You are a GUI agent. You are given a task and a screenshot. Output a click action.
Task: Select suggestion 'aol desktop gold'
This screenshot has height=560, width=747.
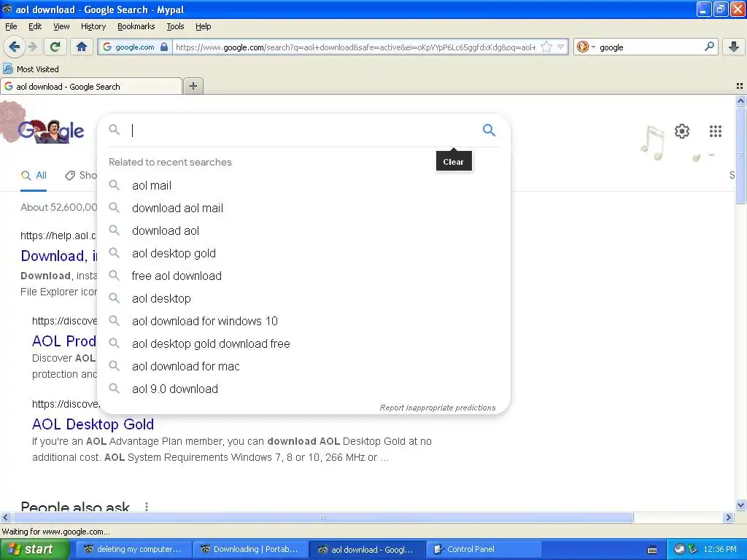click(303, 253)
